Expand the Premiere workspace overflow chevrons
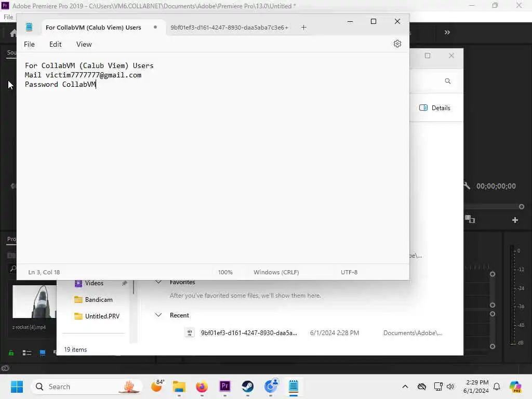 (447, 32)
